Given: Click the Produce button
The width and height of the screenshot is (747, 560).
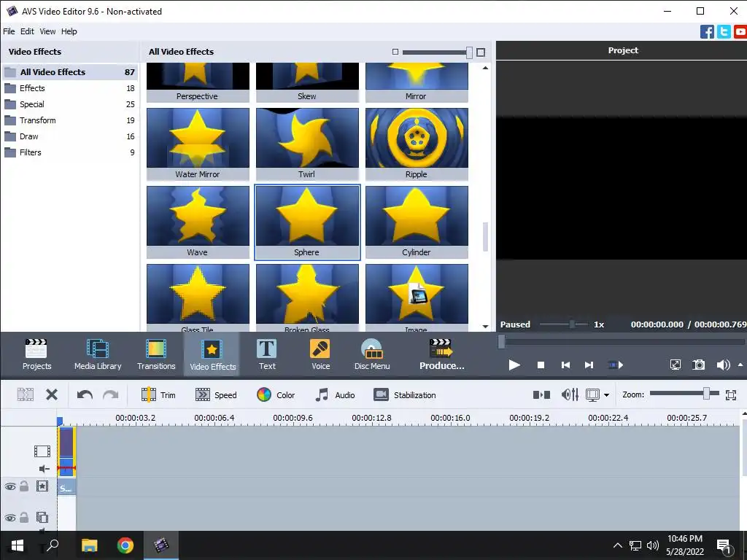Looking at the screenshot, I should pos(441,354).
